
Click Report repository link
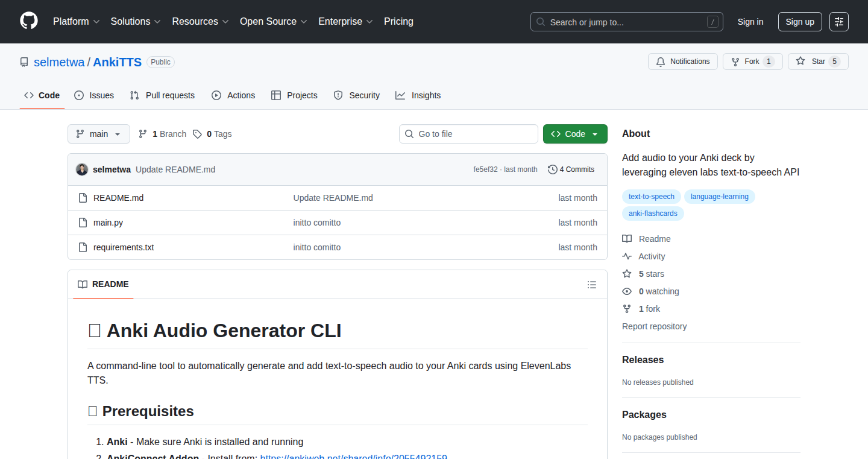(x=655, y=326)
